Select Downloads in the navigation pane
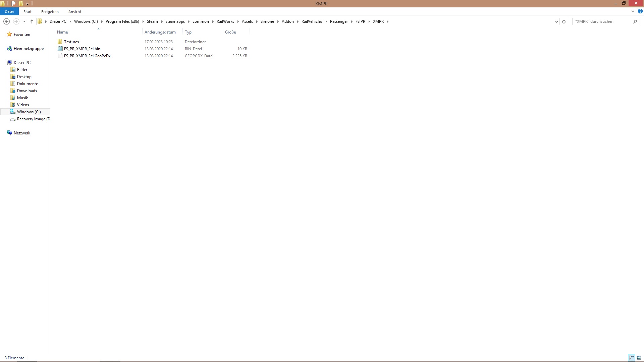 click(x=27, y=91)
